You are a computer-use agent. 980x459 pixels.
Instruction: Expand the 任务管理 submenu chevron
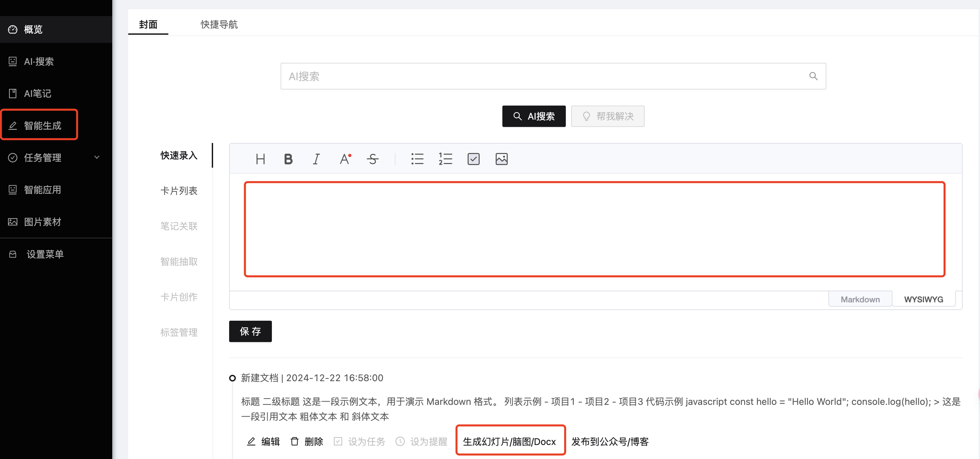pyautogui.click(x=97, y=157)
